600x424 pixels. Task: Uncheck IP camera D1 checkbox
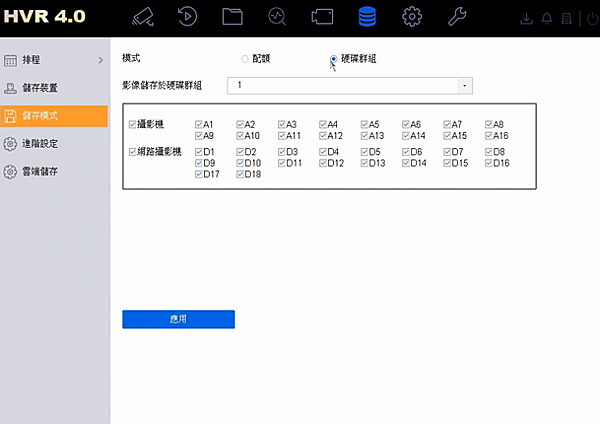point(199,152)
